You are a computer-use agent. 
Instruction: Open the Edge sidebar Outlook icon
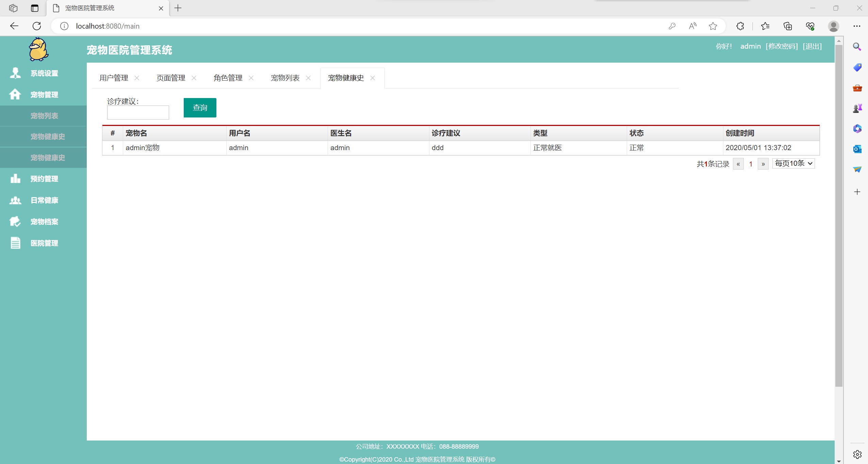coord(857,149)
